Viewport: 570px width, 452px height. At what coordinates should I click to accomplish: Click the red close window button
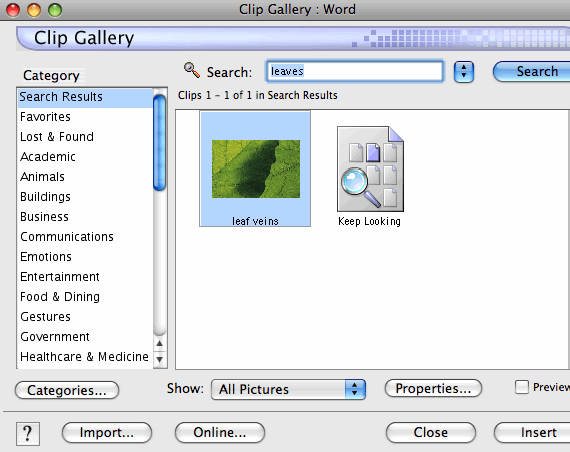click(x=13, y=10)
